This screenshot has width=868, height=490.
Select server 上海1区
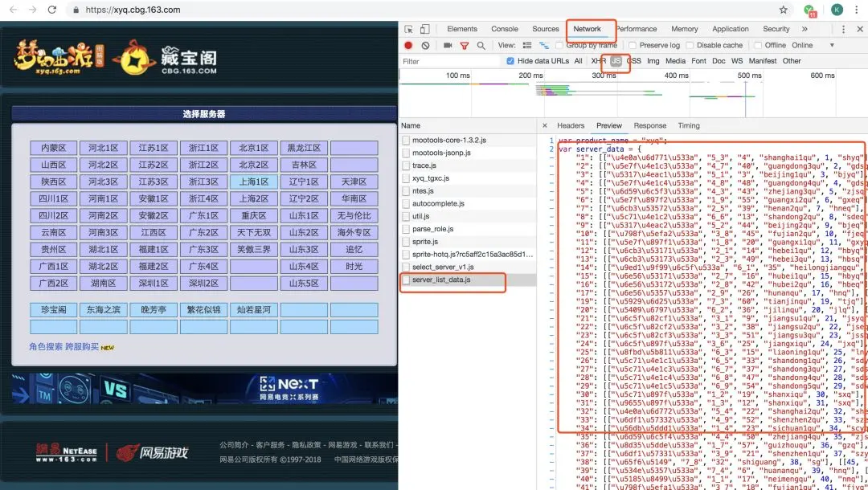point(253,182)
